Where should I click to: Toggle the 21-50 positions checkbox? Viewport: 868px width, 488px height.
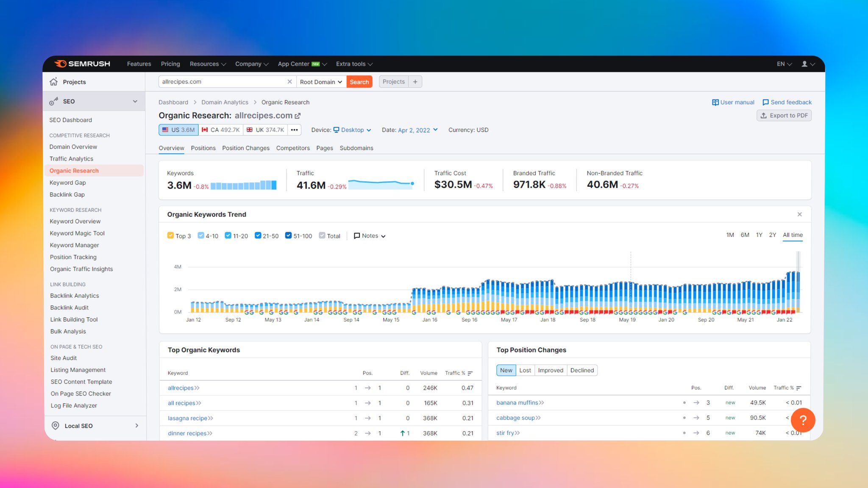pyautogui.click(x=258, y=236)
